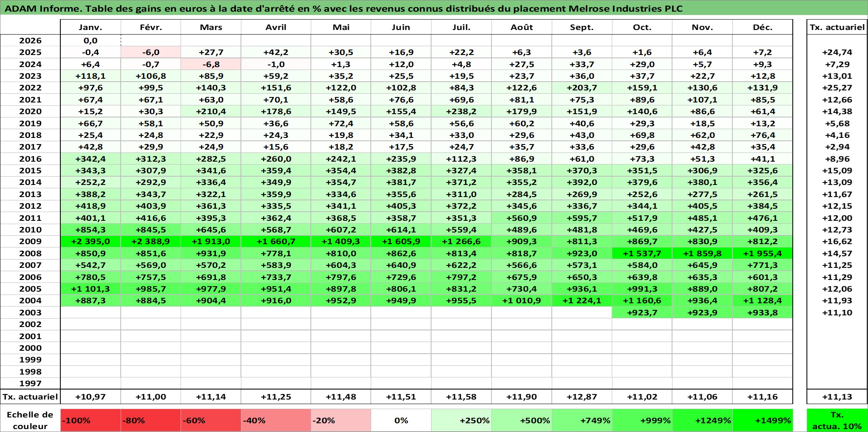Select the +118,1 cell in January 2023
Image resolution: width=868 pixels, height=432 pixels.
(x=90, y=76)
